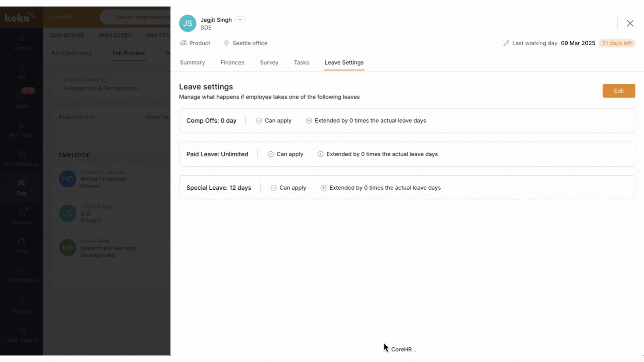
Task: Open the Summary tab
Action: point(192,63)
